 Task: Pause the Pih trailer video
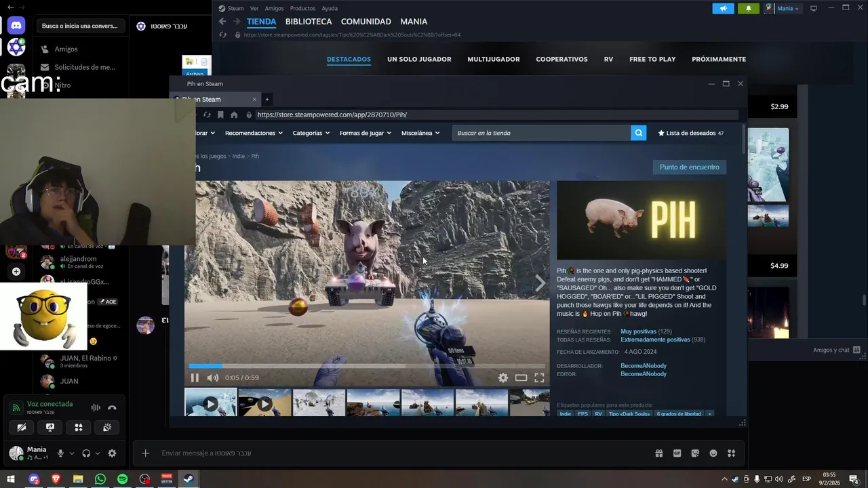(195, 378)
